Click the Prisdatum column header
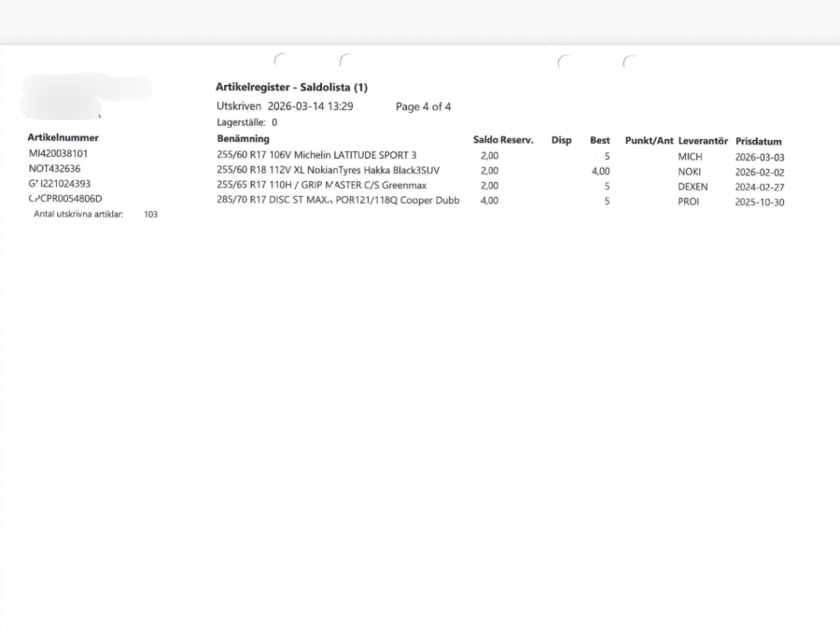The width and height of the screenshot is (840, 630). coord(758,141)
